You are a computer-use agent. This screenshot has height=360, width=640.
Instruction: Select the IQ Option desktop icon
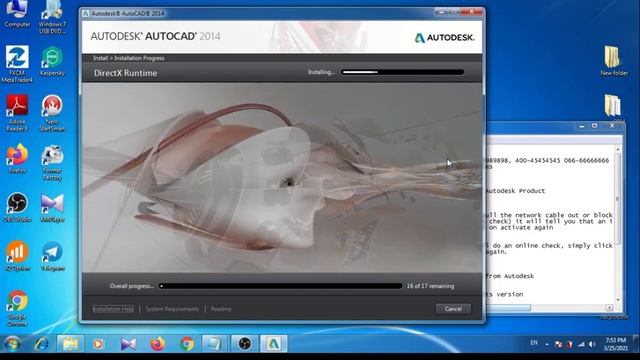tap(17, 256)
